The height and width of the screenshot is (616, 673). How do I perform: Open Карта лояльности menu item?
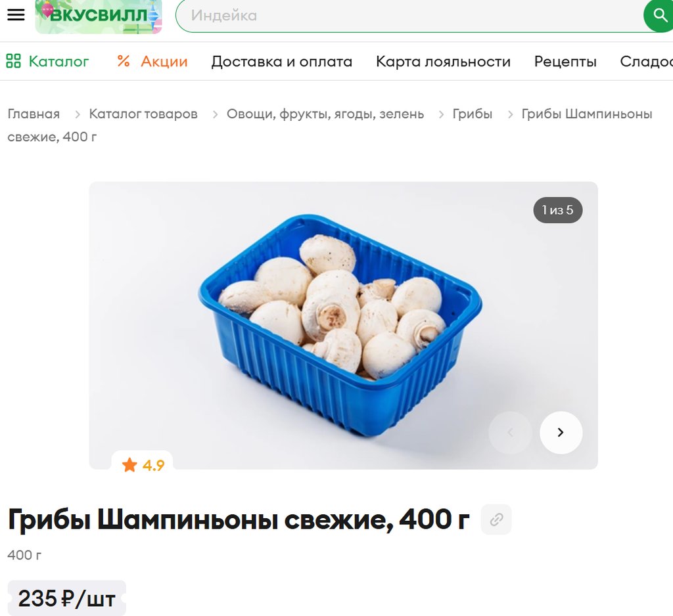click(444, 61)
